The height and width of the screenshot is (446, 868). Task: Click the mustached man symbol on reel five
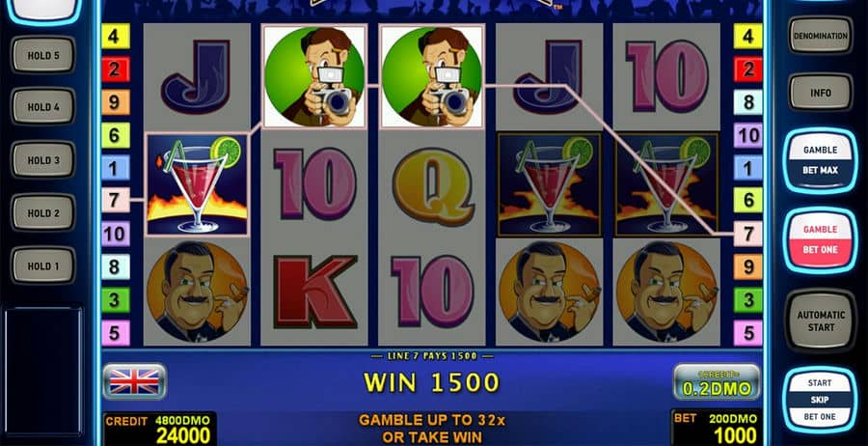[666, 292]
